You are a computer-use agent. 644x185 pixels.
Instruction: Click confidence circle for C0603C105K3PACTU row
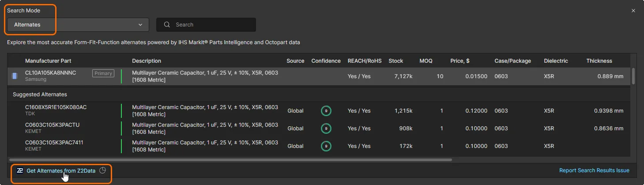(x=326, y=128)
